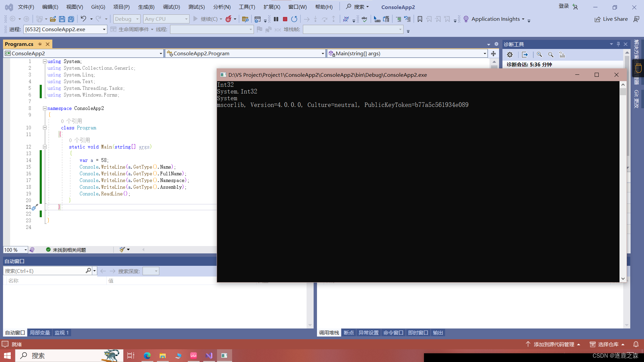This screenshot has width=644, height=362.
Task: Zoom in on the diagnostic tools timeline
Action: coord(539,55)
